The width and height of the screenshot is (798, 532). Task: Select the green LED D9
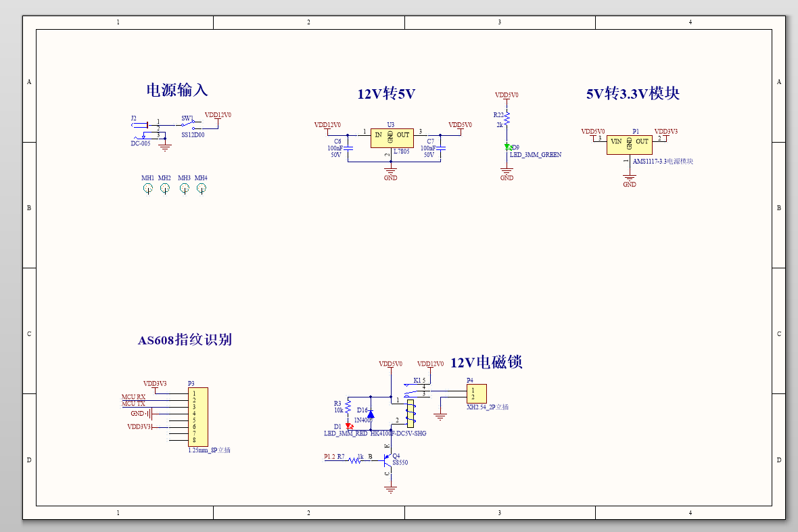coord(507,147)
